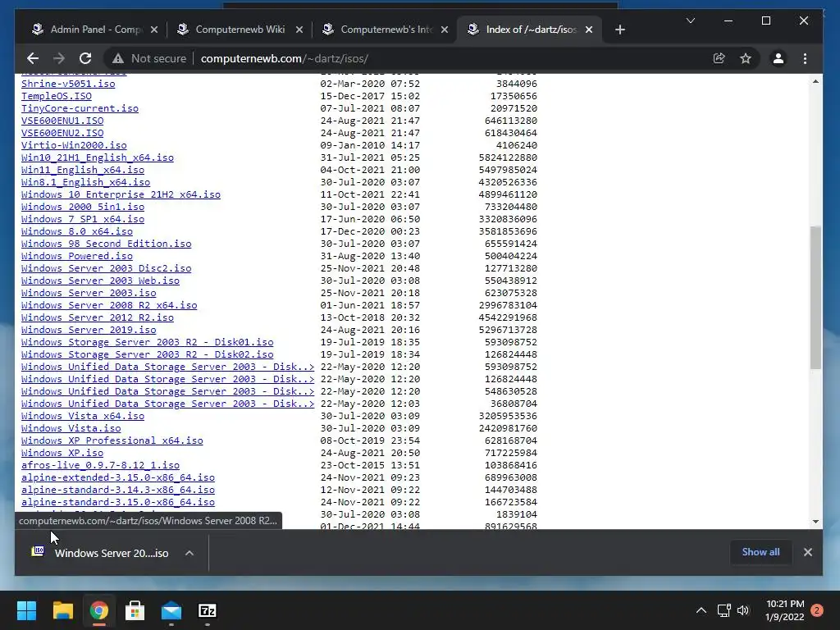This screenshot has height=630, width=840.
Task: Bookmark this page with the star
Action: click(x=746, y=58)
